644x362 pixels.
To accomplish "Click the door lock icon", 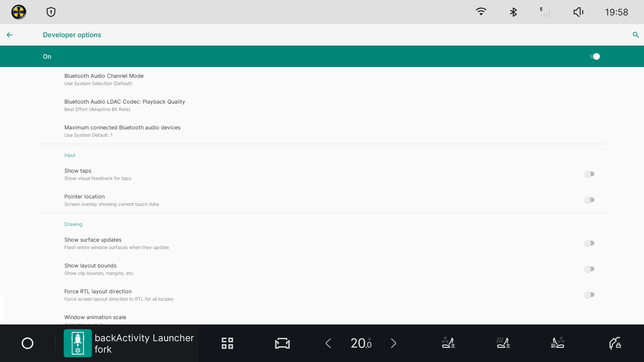I will coord(615,343).
